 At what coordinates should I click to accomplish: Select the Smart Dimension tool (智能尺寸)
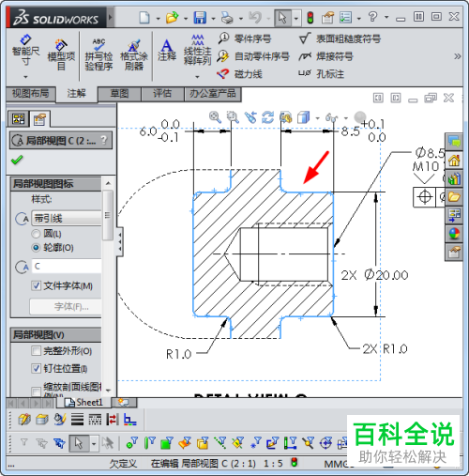tap(25, 50)
